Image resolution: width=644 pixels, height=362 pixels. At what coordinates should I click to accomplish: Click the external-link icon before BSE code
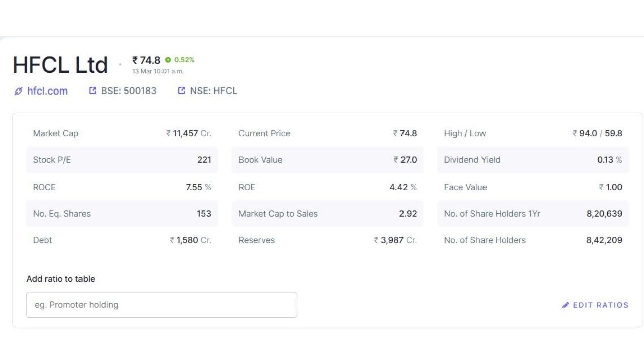(92, 91)
